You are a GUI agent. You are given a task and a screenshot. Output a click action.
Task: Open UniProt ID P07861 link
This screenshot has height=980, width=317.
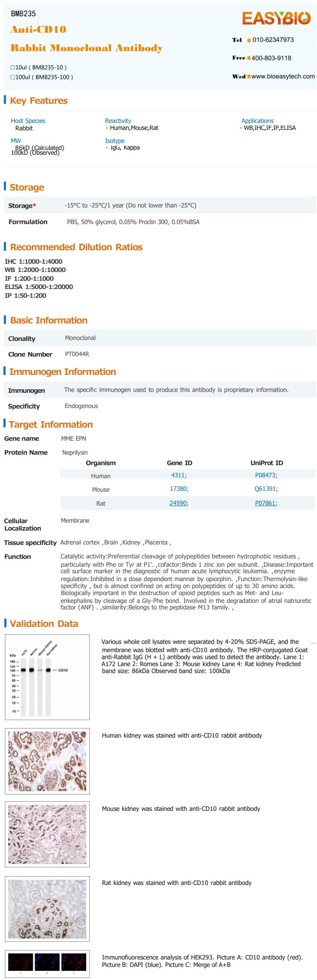(x=265, y=503)
